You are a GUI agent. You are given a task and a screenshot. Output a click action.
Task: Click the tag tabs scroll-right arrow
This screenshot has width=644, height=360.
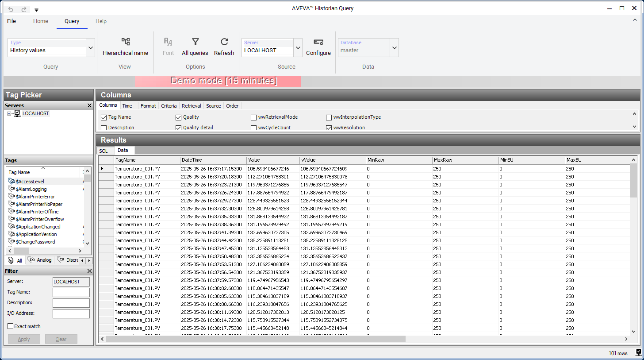coord(89,260)
